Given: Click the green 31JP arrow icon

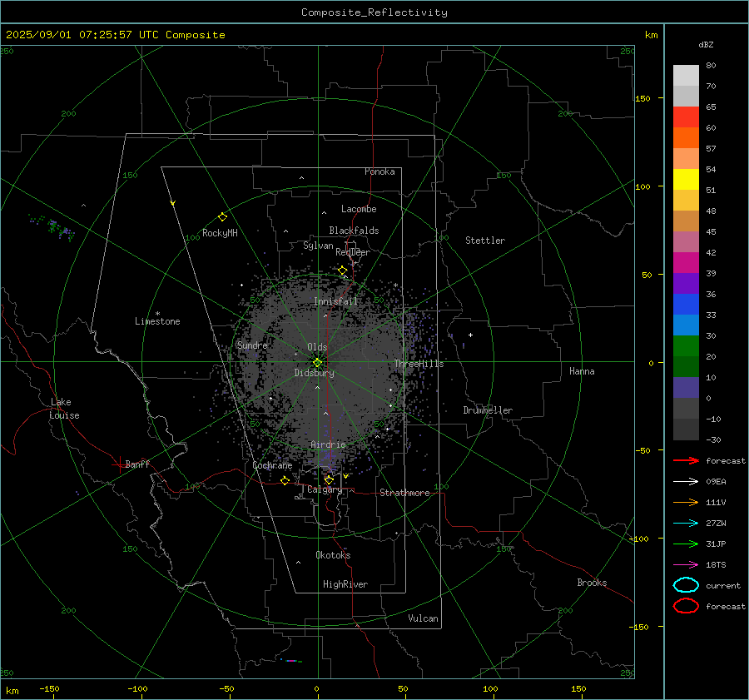Looking at the screenshot, I should [686, 544].
